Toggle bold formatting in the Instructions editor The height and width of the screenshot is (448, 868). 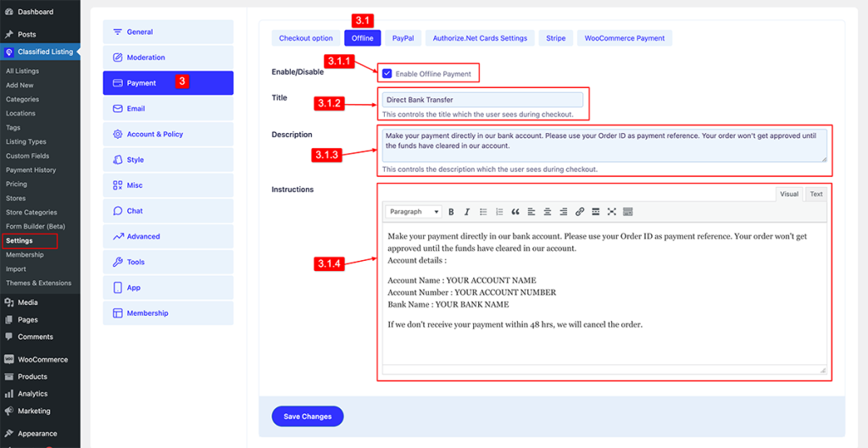coord(451,212)
